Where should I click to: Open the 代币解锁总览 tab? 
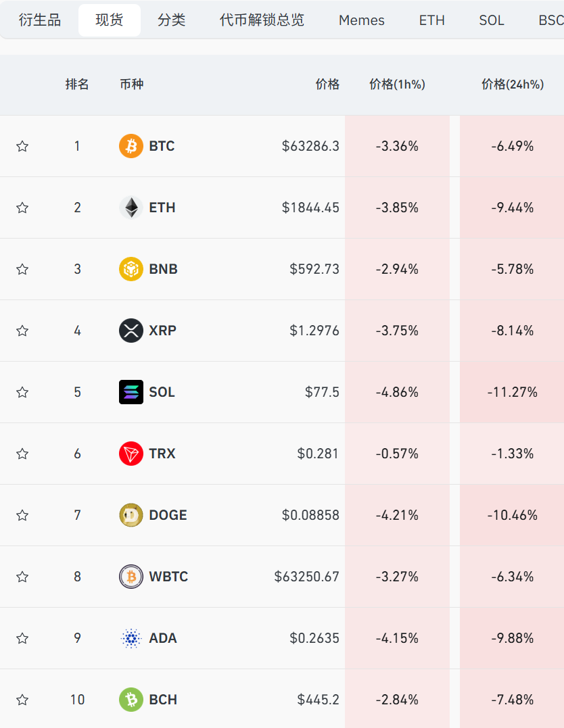coord(262,20)
